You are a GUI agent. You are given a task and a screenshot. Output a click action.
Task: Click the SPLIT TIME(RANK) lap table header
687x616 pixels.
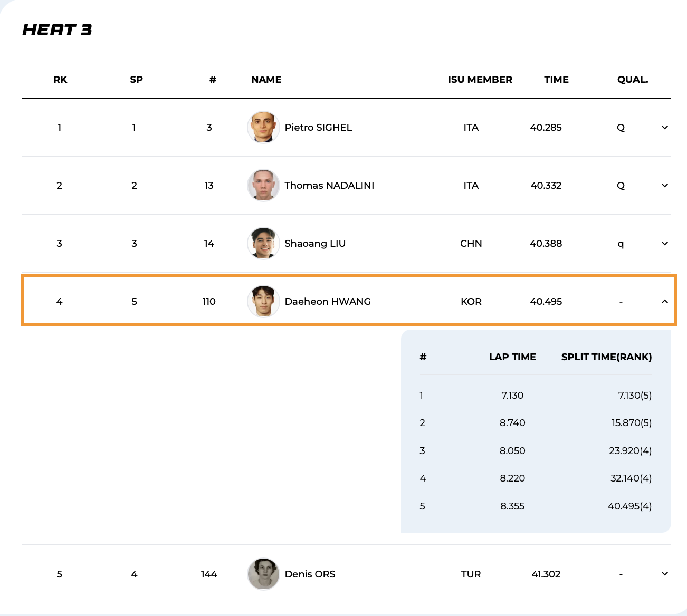coord(606,357)
